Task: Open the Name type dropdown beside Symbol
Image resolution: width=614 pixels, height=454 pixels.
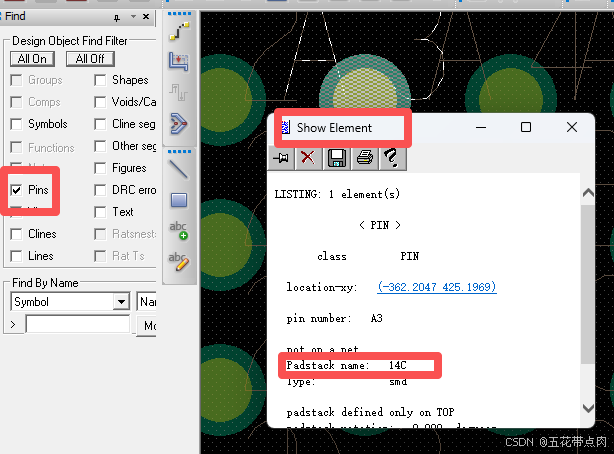Action: [x=147, y=302]
